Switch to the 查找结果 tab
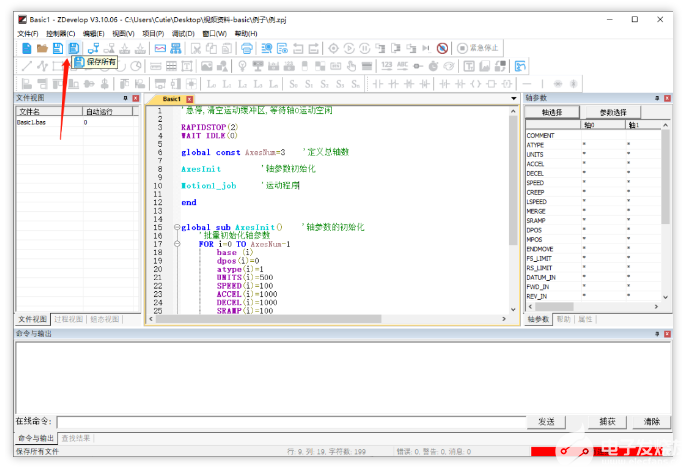The image size is (695, 472). click(x=75, y=438)
